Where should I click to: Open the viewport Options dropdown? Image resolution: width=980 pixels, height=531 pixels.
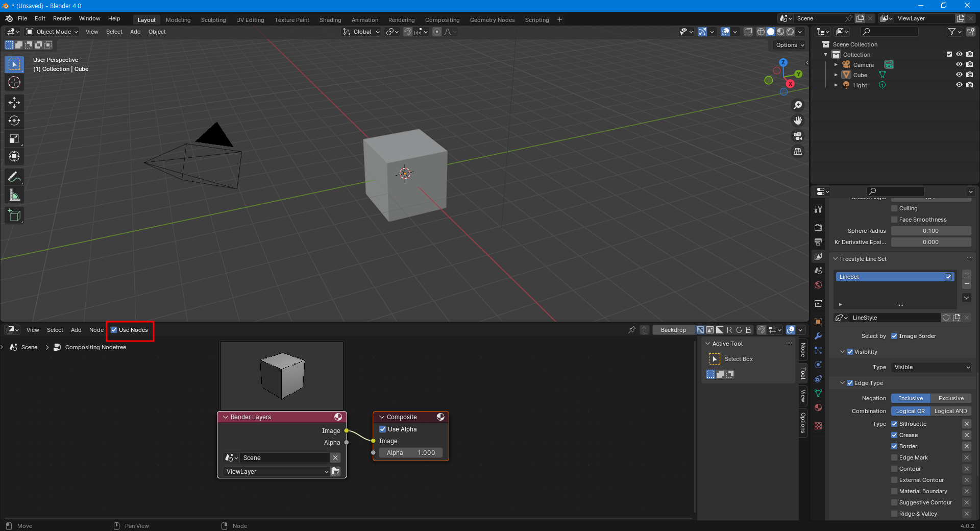point(790,45)
